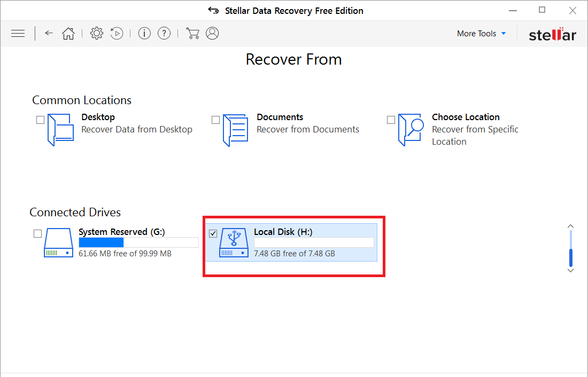
Task: Open settings gear icon
Action: (x=96, y=33)
